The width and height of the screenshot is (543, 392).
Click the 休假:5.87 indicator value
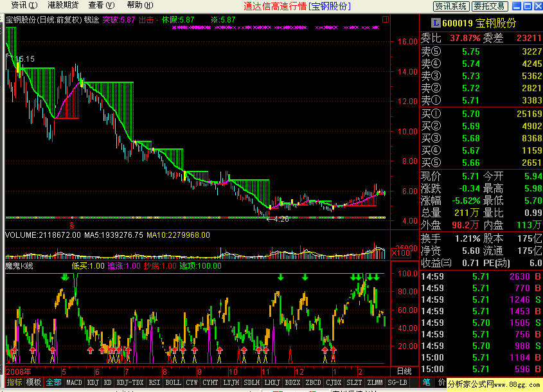point(179,20)
